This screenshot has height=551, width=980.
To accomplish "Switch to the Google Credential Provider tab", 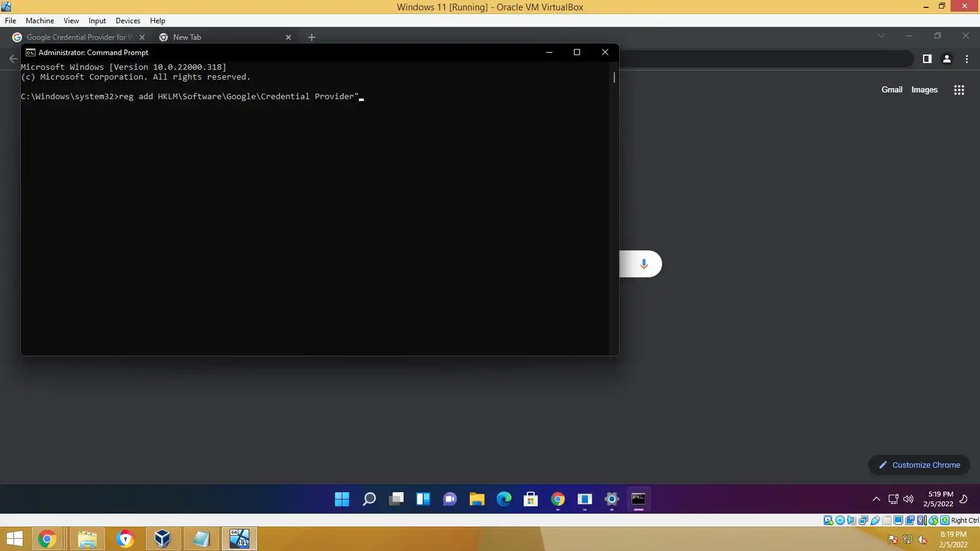I will [79, 37].
